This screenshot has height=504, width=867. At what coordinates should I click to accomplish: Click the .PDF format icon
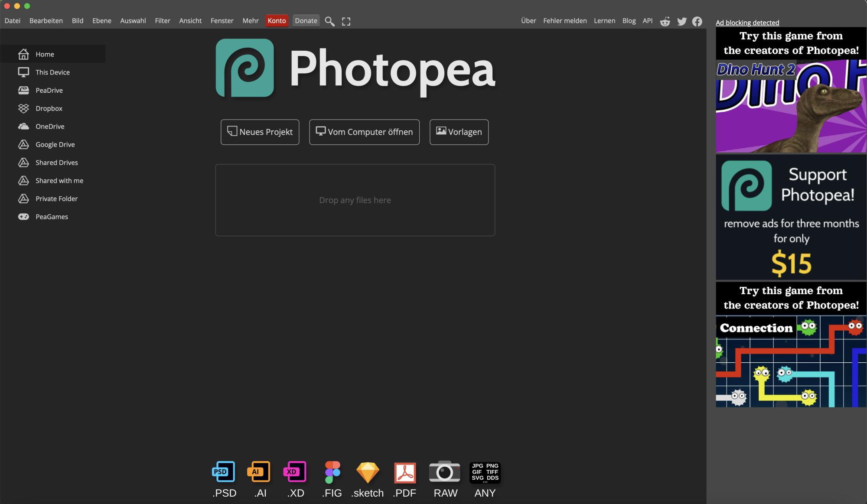click(404, 472)
